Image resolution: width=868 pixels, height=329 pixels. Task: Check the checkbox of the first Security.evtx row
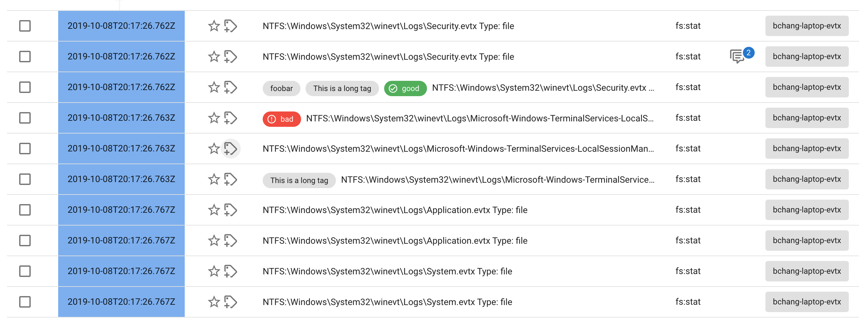(x=25, y=26)
